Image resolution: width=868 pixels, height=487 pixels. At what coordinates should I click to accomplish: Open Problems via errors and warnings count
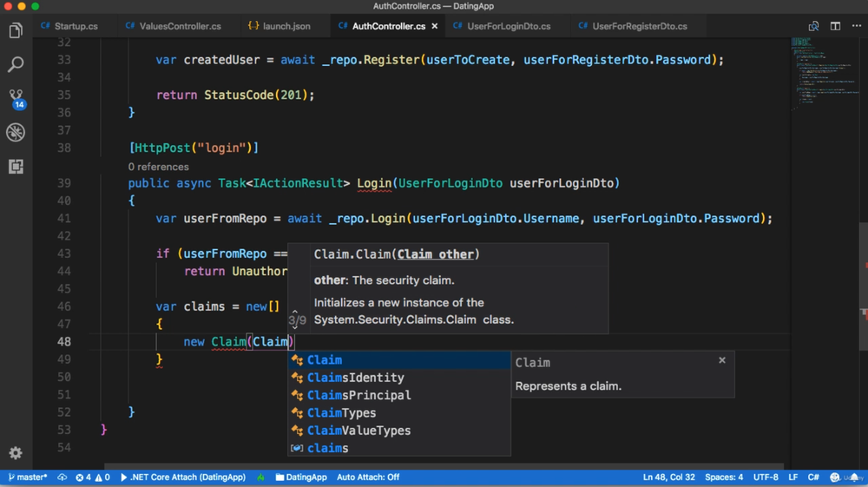[93, 477]
